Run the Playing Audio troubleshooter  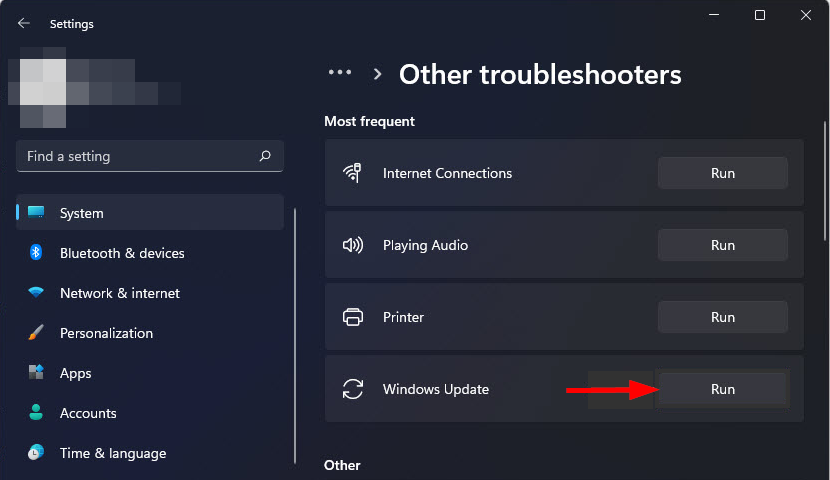coord(722,245)
